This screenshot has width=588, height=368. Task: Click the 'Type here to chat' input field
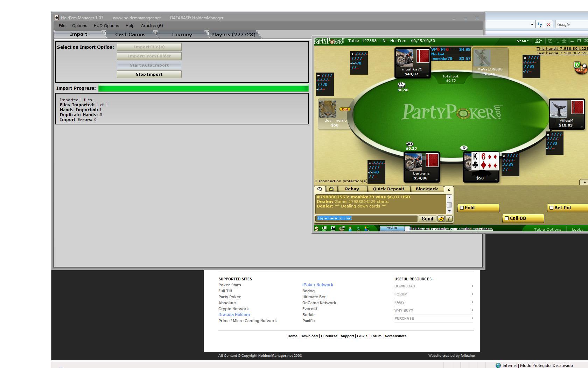[367, 218]
